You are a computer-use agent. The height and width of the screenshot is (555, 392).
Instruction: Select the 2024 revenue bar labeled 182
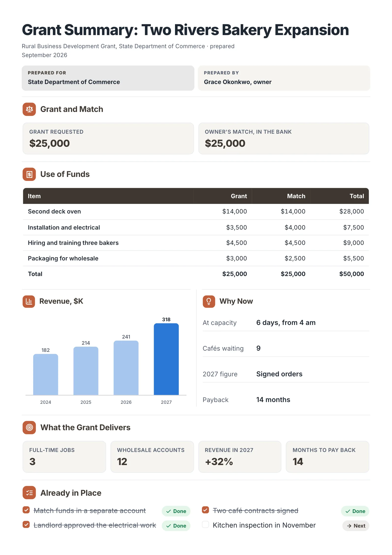click(46, 374)
